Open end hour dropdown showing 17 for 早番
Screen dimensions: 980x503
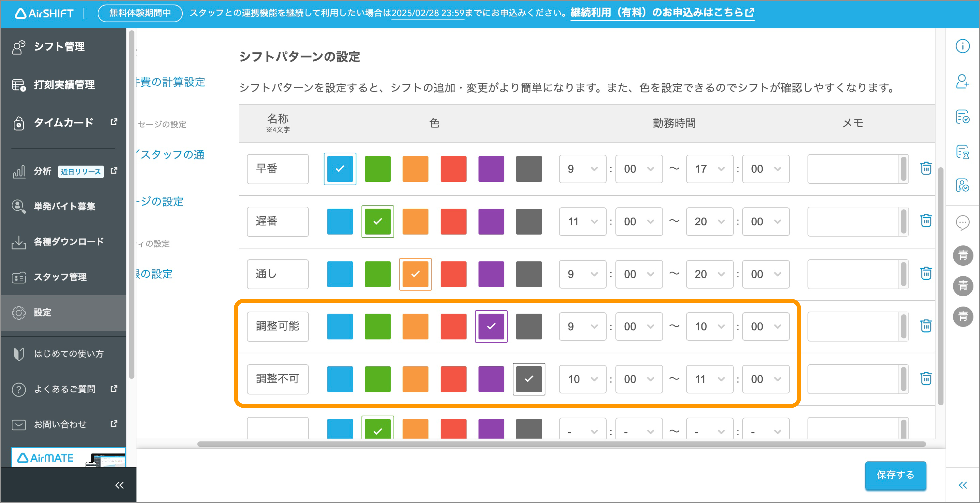point(710,169)
